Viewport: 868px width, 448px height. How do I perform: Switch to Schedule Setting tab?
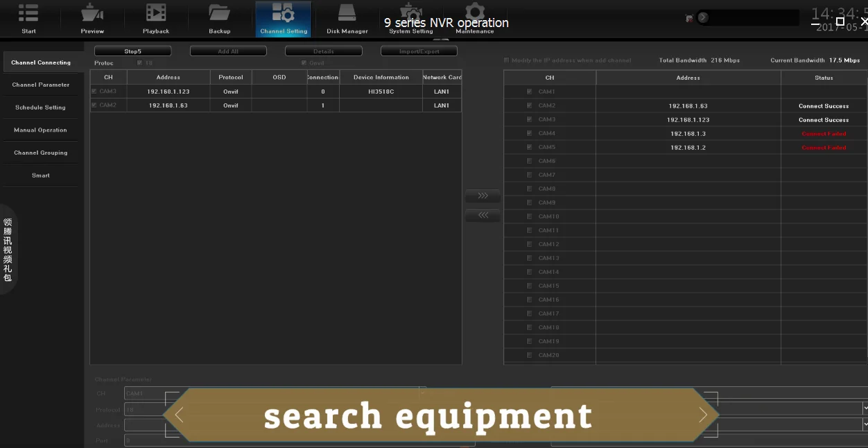(x=41, y=107)
